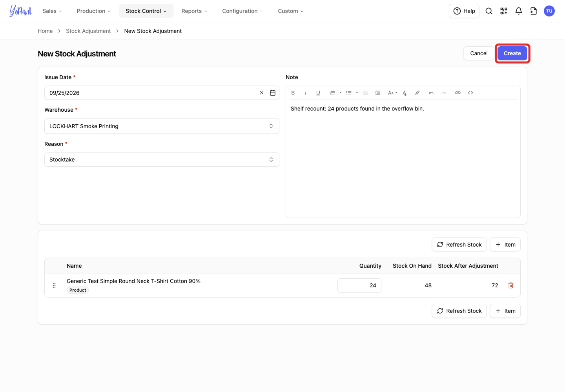The height and width of the screenshot is (392, 565).
Task: Click the Product tag label
Action: coord(78,290)
